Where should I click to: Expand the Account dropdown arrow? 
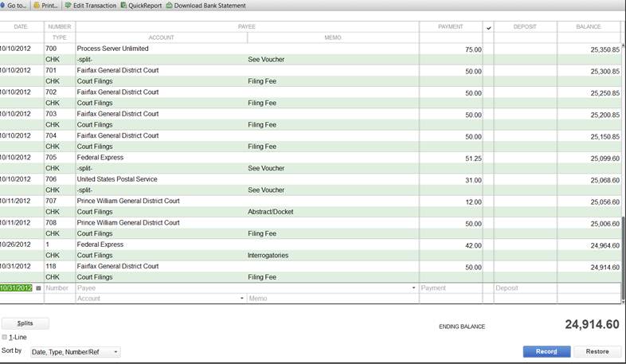tap(242, 299)
